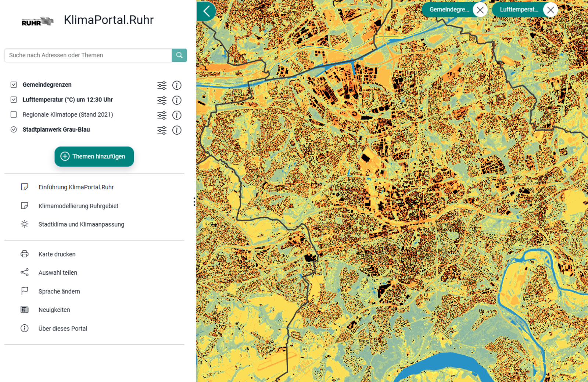Image resolution: width=588 pixels, height=382 pixels.
Task: Open Einführung KlimaPortal.Ruhr menu entry
Action: click(76, 187)
